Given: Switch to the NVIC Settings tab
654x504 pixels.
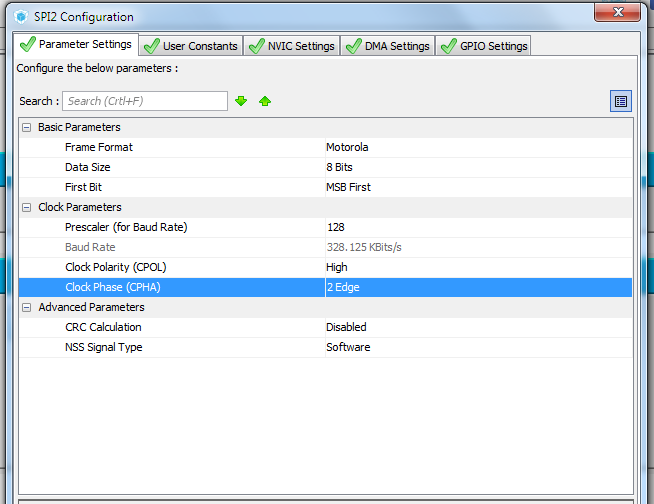Looking at the screenshot, I should (x=292, y=46).
